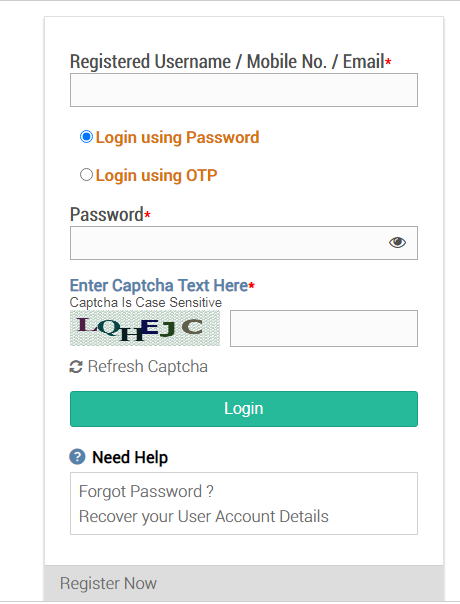Open the Forgot Password link
460x604 pixels.
(146, 492)
